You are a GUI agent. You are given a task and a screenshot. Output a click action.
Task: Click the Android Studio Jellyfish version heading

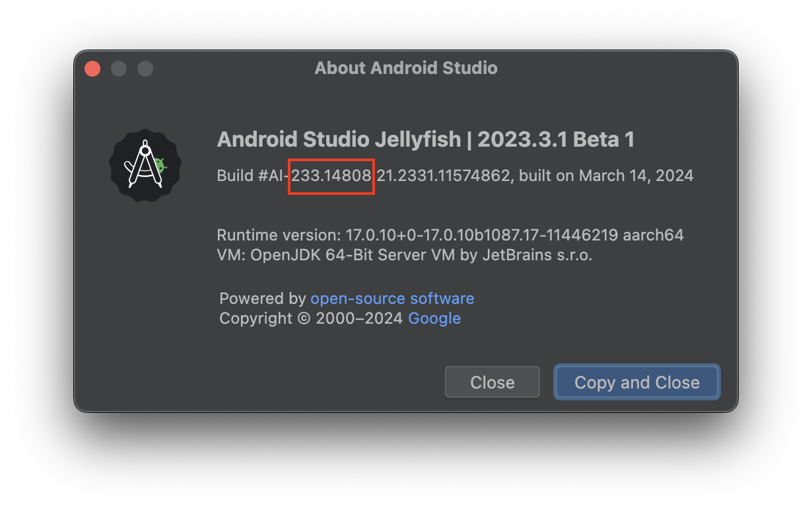(426, 139)
